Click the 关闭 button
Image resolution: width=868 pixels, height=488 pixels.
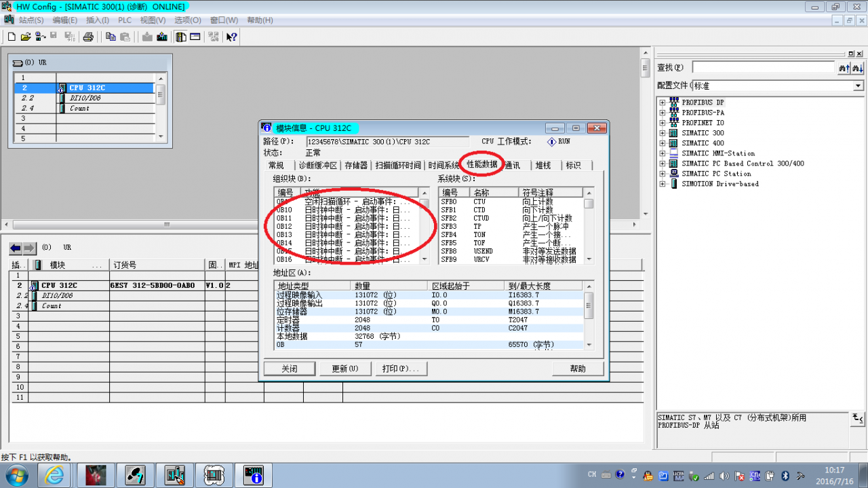click(290, 369)
